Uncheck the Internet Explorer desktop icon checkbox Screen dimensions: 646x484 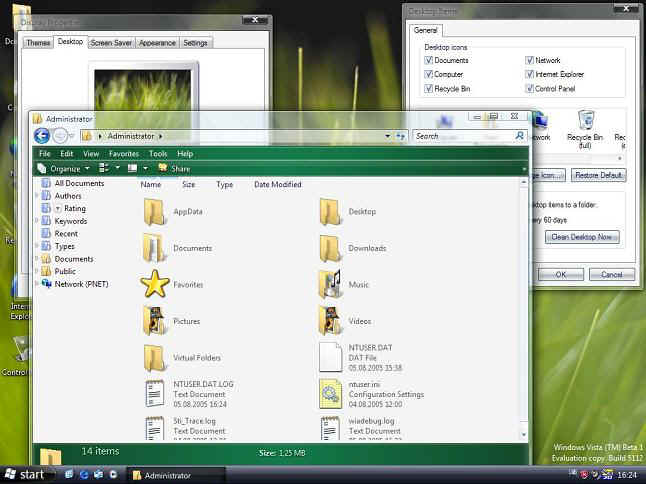click(529, 74)
